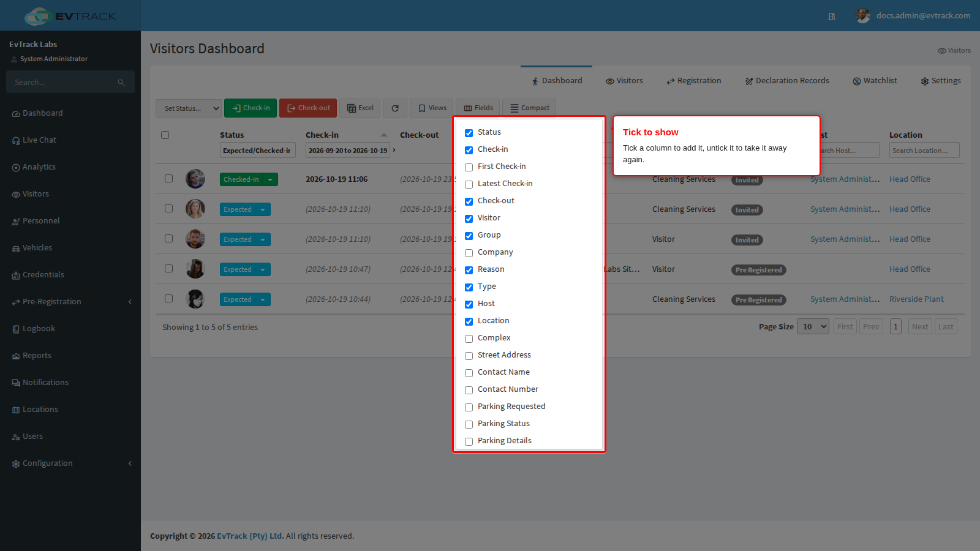Open the Expected dropdown arrow for the 10:47 row
The width and height of the screenshot is (980, 551).
[x=263, y=269]
